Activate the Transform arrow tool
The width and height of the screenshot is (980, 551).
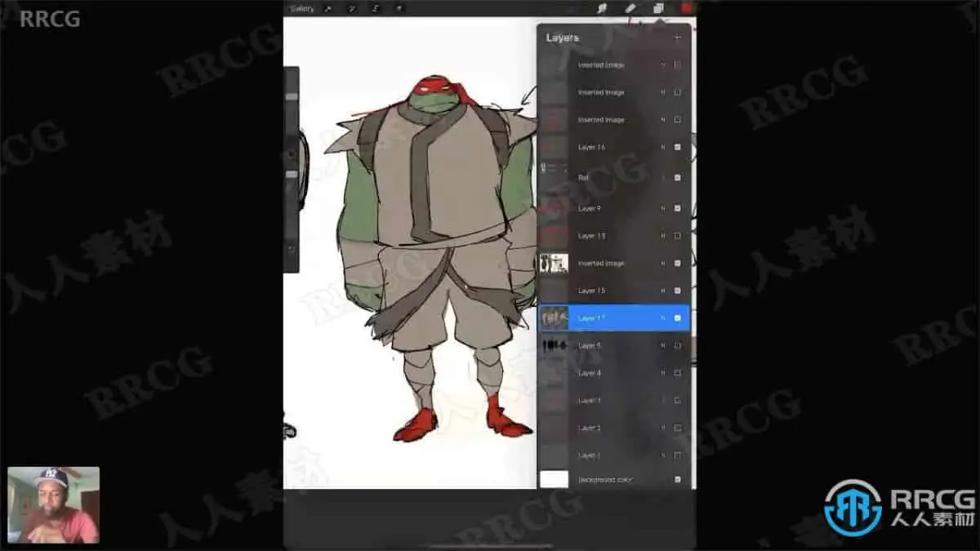(x=399, y=9)
